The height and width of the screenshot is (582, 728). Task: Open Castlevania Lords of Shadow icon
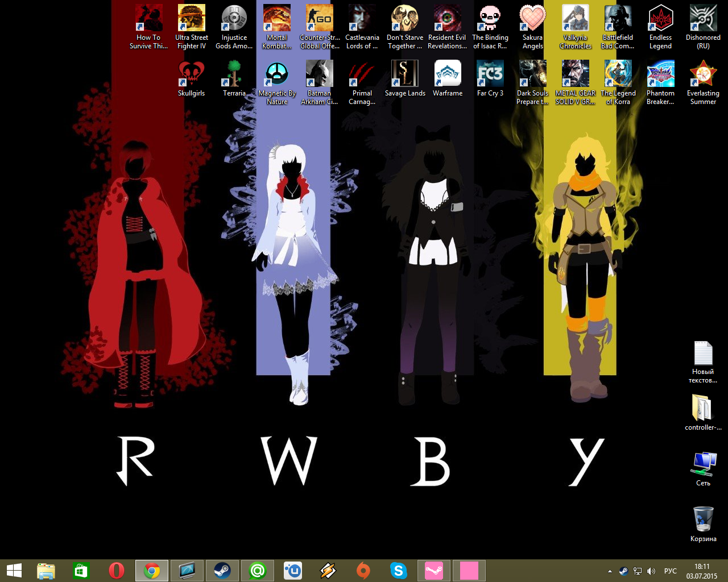362,27
